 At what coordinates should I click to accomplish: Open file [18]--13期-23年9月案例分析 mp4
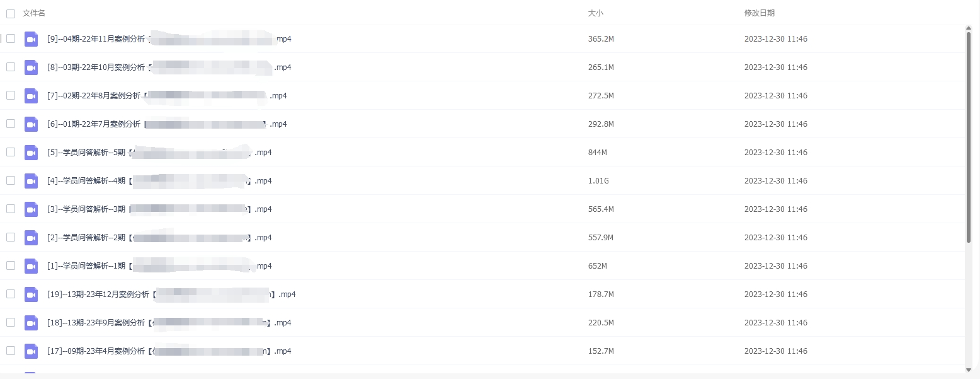(169, 323)
